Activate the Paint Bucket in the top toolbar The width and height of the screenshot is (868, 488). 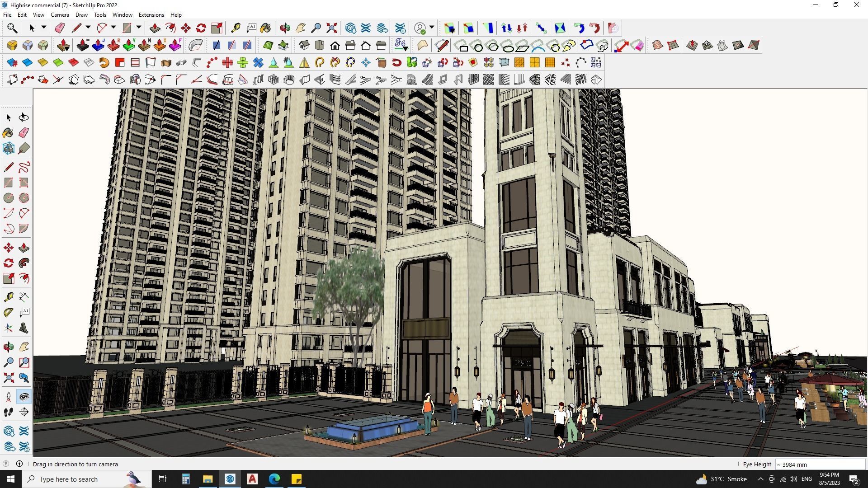(x=266, y=28)
